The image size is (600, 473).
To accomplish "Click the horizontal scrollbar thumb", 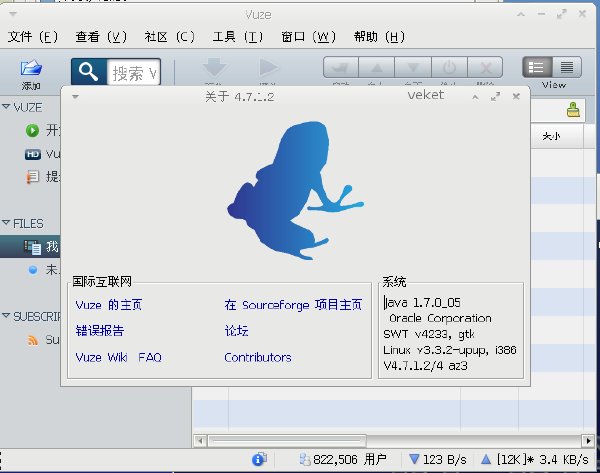I will 287,441.
